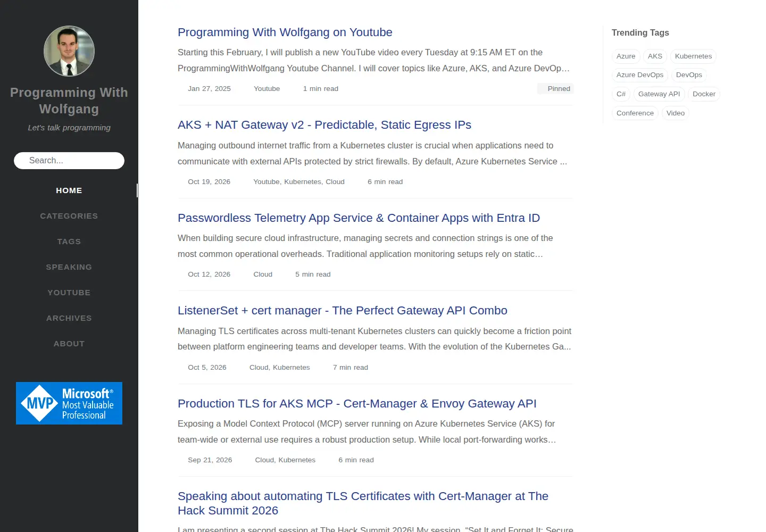Select the Gateway API trending tag
Viewport: 766px width, 532px height.
659,94
